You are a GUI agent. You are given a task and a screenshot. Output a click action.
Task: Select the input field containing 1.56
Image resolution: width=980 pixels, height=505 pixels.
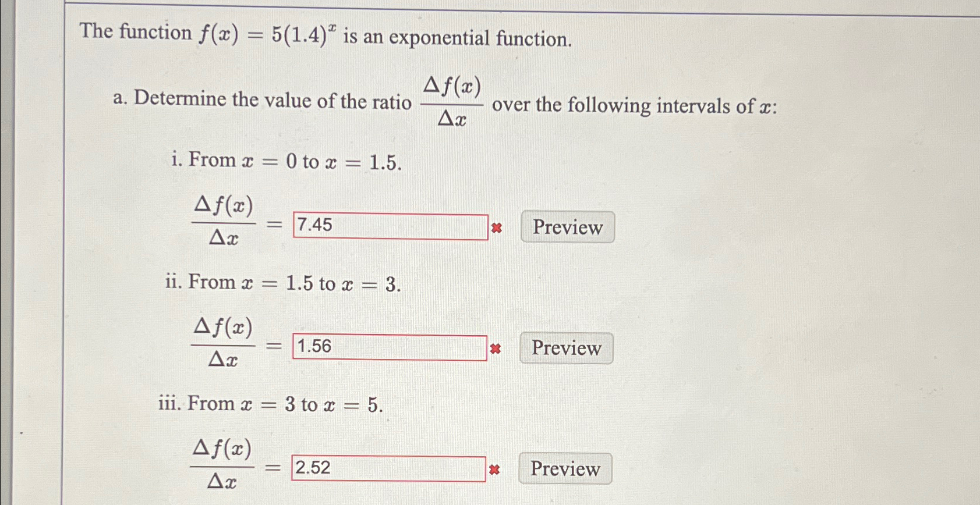[x=388, y=347]
